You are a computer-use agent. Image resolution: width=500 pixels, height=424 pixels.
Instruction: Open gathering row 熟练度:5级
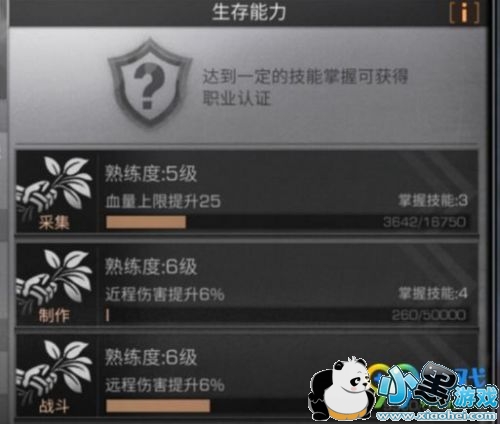(x=151, y=174)
